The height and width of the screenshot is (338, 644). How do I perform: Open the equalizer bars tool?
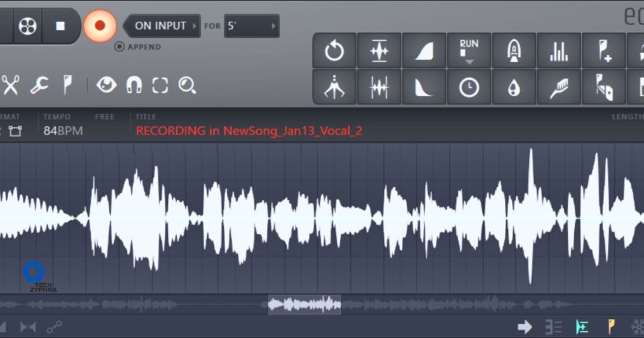point(558,51)
